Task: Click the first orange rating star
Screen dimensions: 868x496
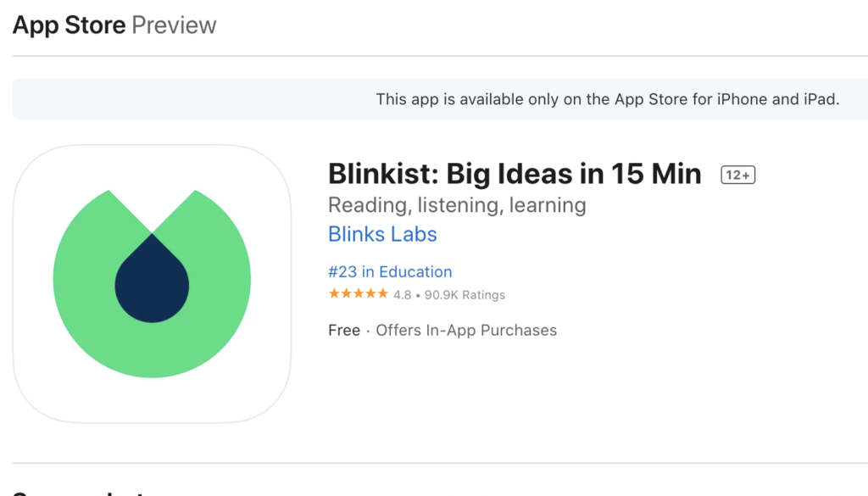Action: point(332,293)
